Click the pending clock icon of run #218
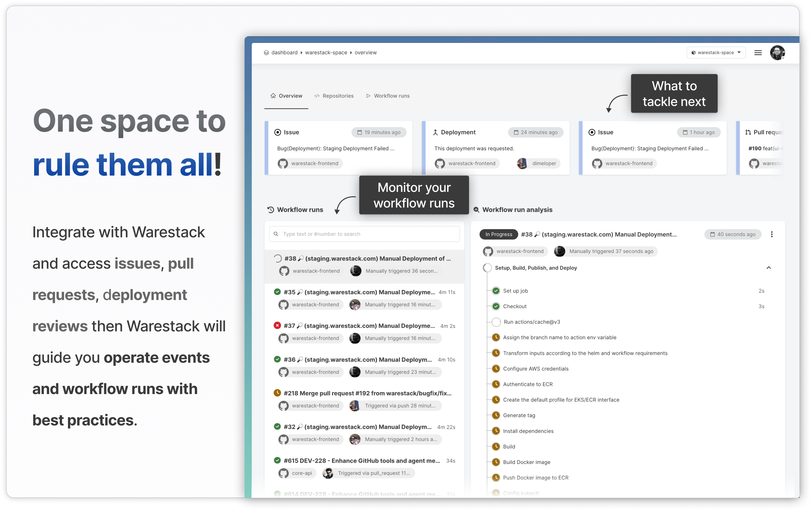812x511 pixels. pyautogui.click(x=277, y=393)
